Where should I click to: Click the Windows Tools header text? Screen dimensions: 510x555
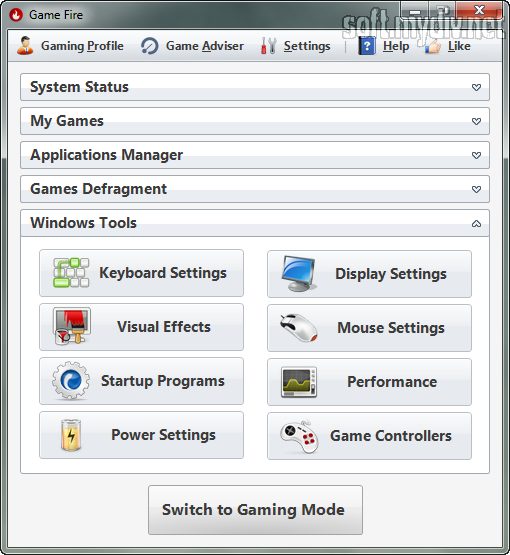pos(84,223)
